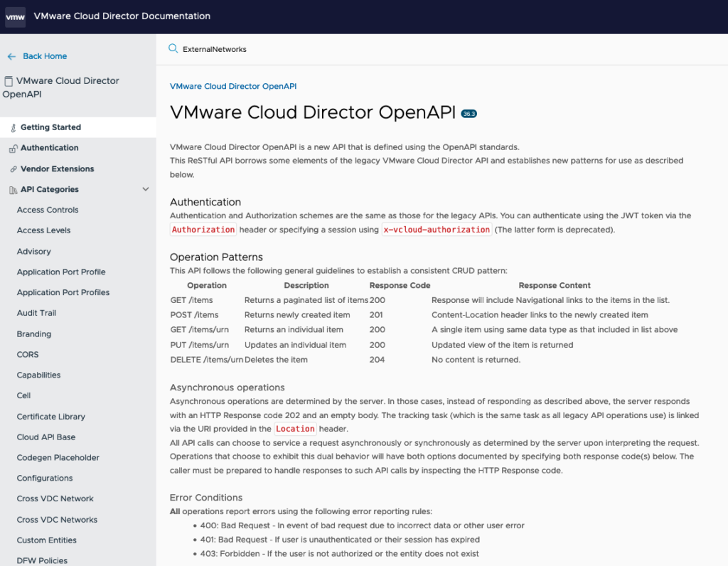Open the Branding category
The width and height of the screenshot is (728, 566).
pyautogui.click(x=34, y=334)
